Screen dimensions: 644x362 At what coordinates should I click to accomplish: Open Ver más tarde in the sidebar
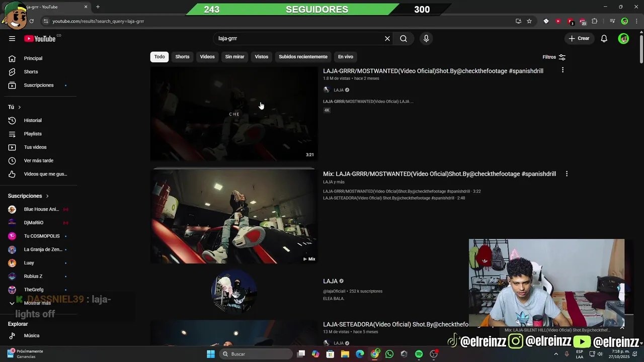(38, 161)
